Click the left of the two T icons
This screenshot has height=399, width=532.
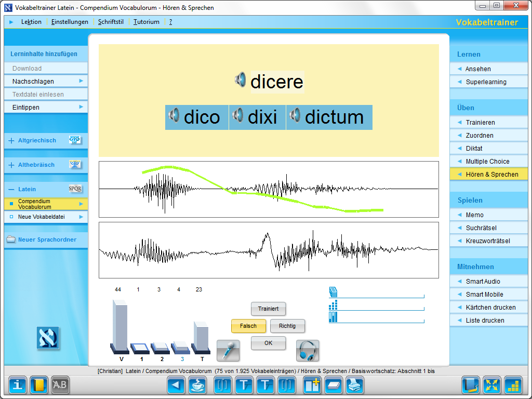(x=244, y=385)
